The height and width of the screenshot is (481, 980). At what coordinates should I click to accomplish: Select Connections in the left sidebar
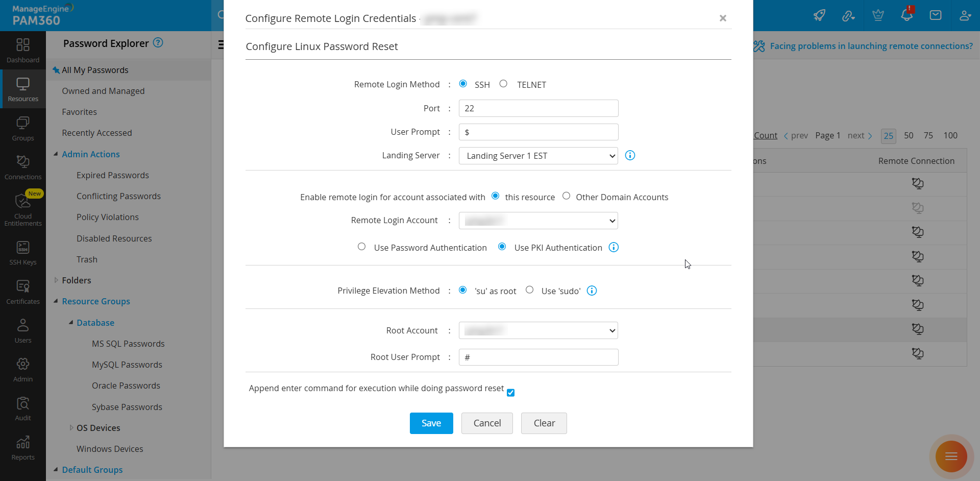click(22, 166)
